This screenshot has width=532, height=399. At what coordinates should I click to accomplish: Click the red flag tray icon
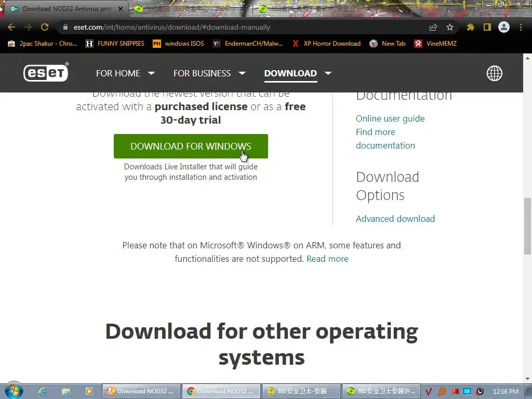pyautogui.click(x=455, y=392)
